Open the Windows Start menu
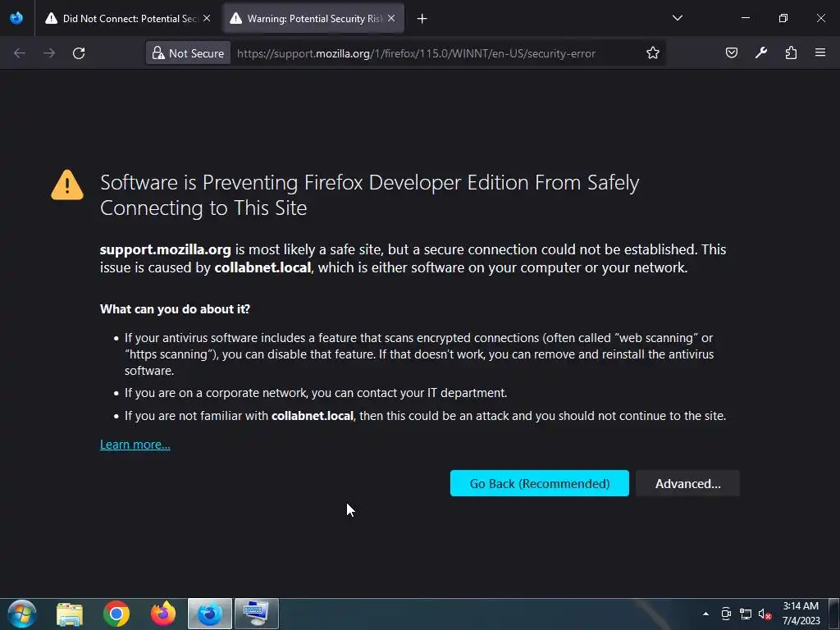840x630 pixels. [x=22, y=614]
